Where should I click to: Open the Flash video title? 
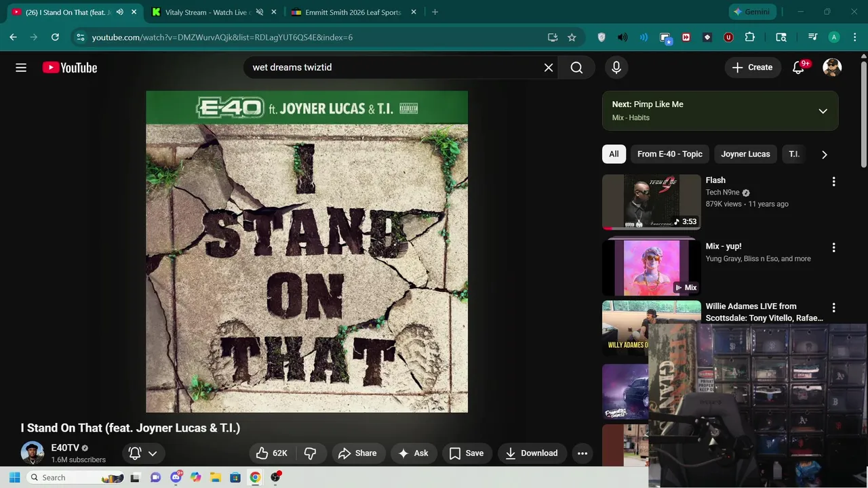pyautogui.click(x=715, y=180)
